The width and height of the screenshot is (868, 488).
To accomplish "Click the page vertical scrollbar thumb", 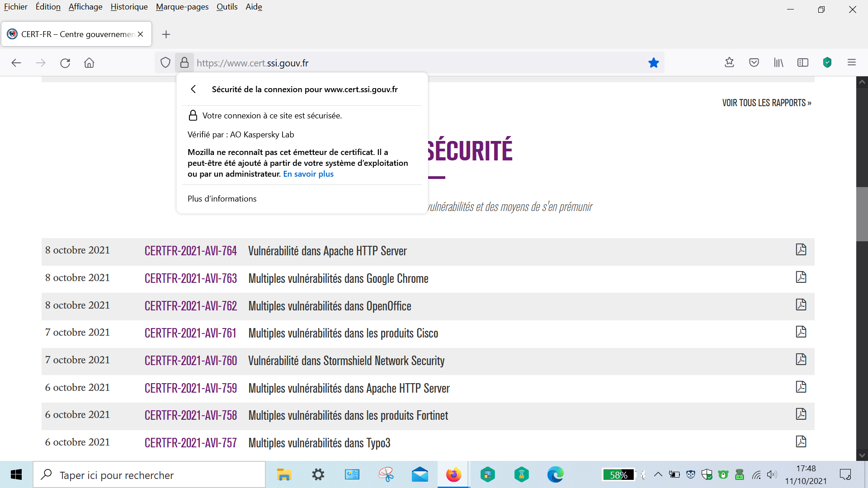I will coord(862,214).
